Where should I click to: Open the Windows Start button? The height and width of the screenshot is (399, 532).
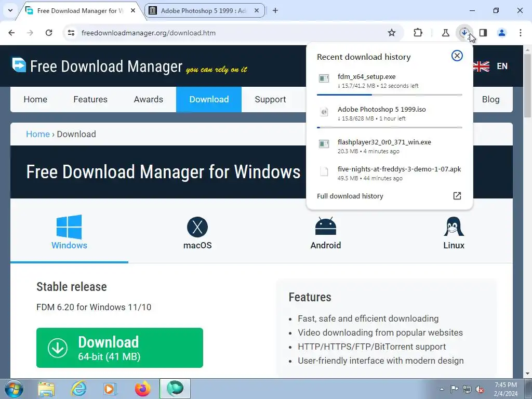tap(14, 389)
